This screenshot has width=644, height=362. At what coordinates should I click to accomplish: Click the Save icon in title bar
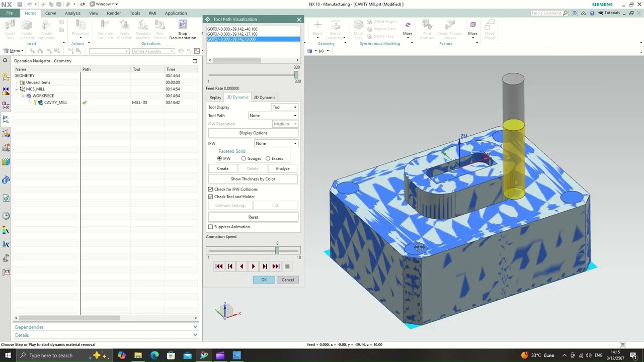[x=20, y=4]
